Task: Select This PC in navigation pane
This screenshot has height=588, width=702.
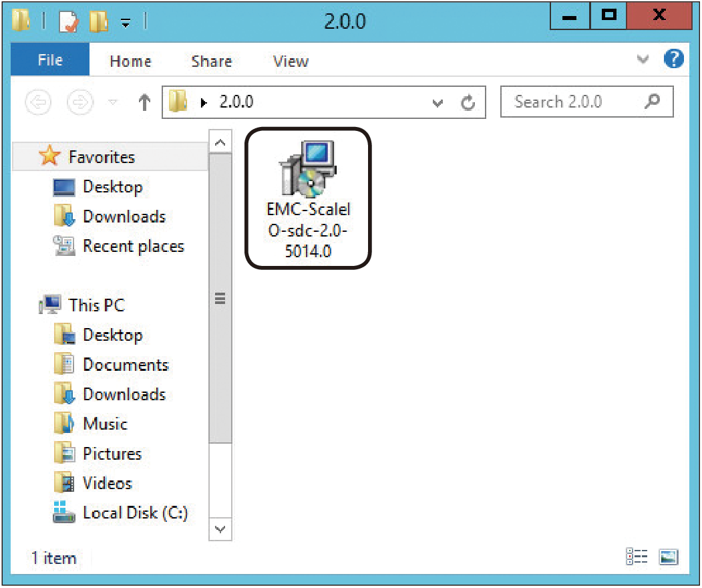Action: tap(97, 305)
